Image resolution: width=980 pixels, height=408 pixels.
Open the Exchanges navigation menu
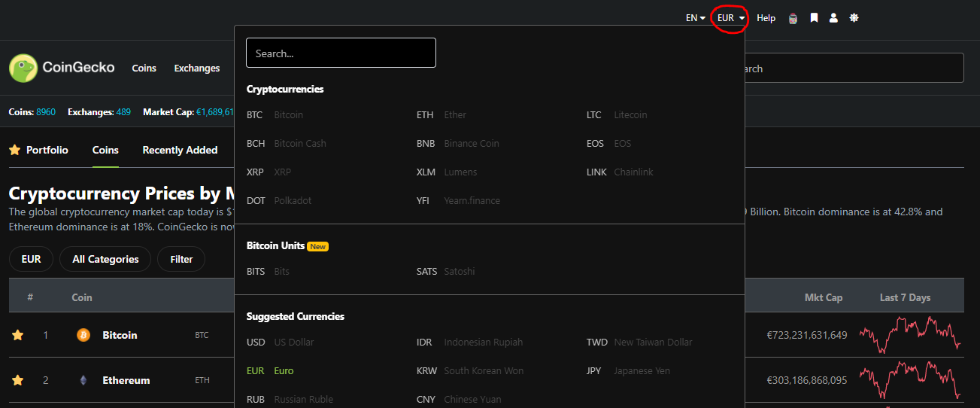click(197, 68)
